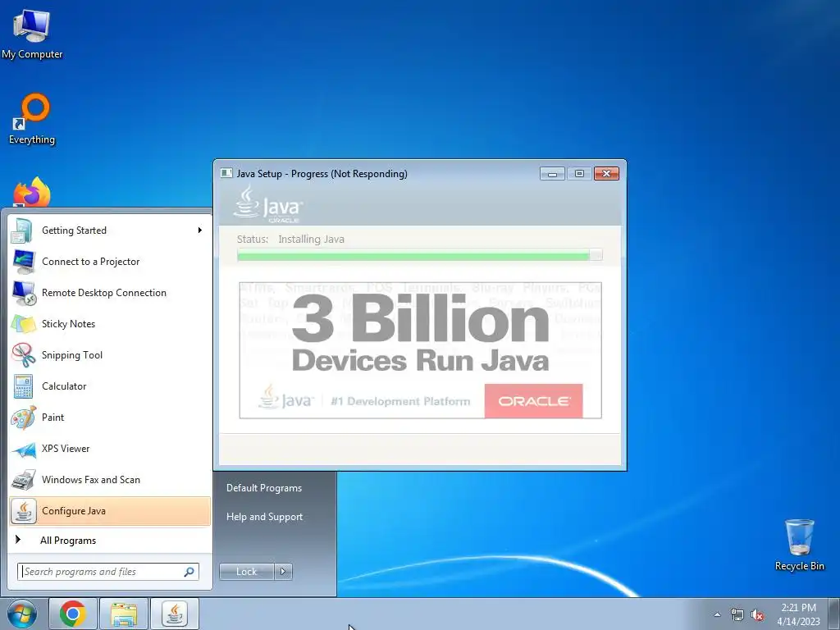The width and height of the screenshot is (840, 630).
Task: Open the Recycle Bin
Action: (799, 545)
